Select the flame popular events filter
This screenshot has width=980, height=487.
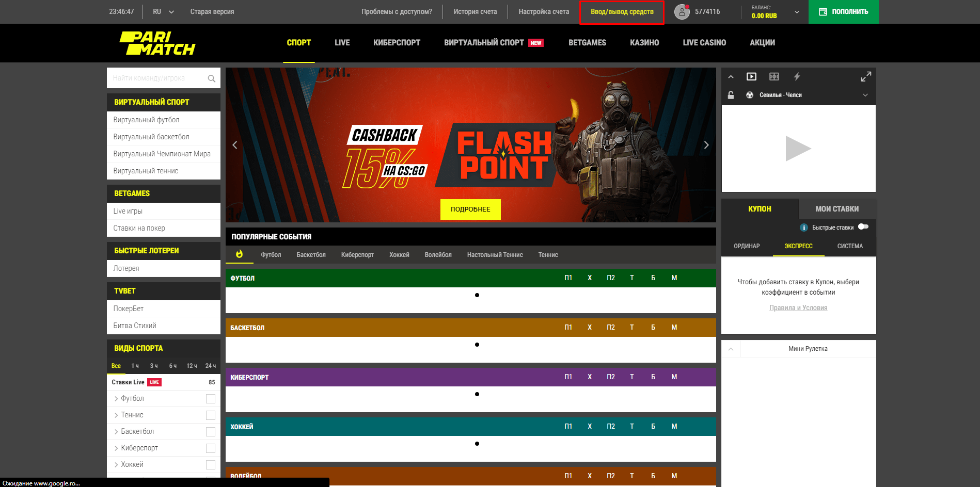239,254
